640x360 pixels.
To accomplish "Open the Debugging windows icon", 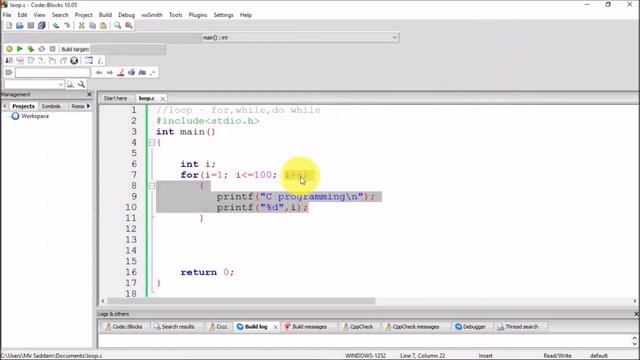I will point(89,60).
